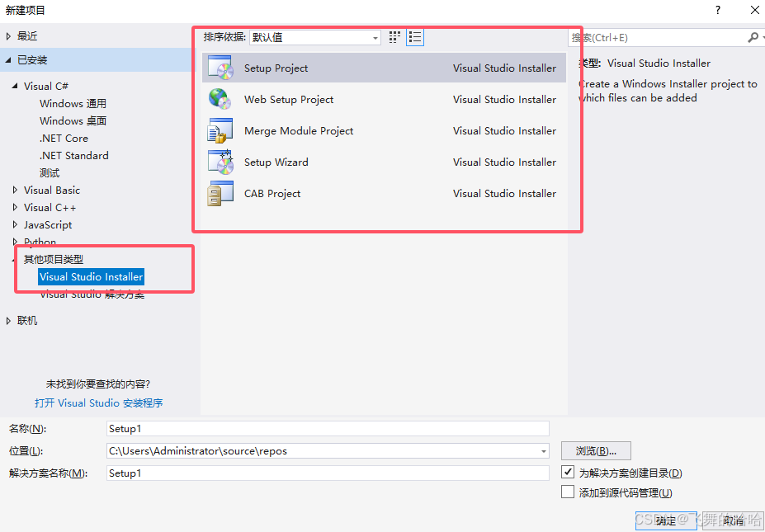
Task: Click the 名称 input field showing Setup1
Action: coord(326,428)
